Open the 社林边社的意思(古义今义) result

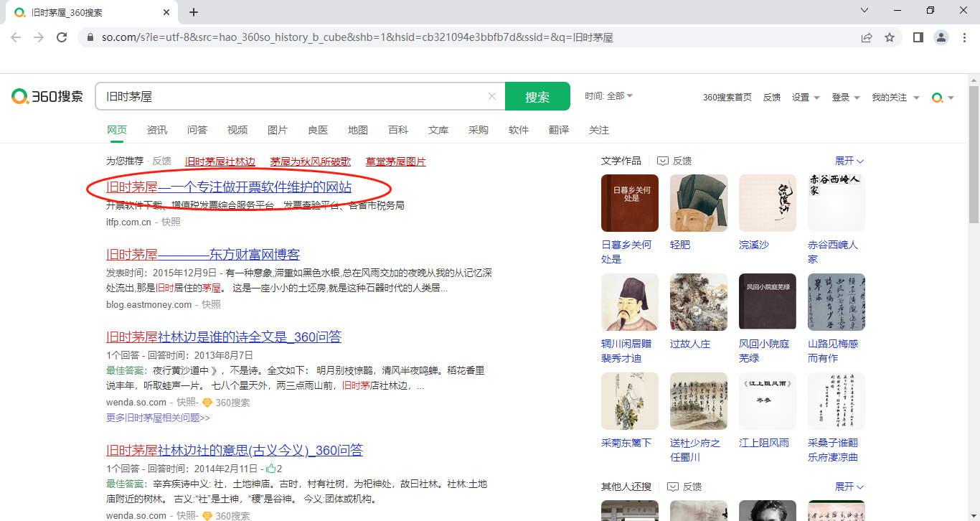pos(235,451)
